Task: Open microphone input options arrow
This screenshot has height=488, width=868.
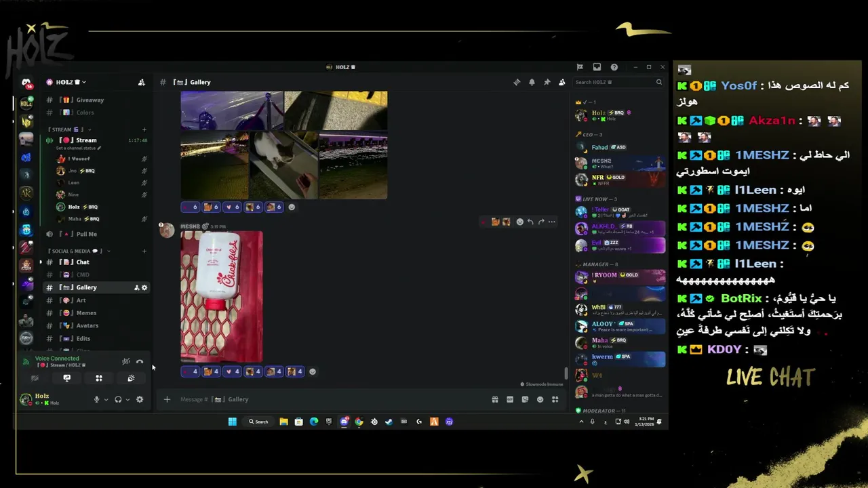Action: click(106, 399)
